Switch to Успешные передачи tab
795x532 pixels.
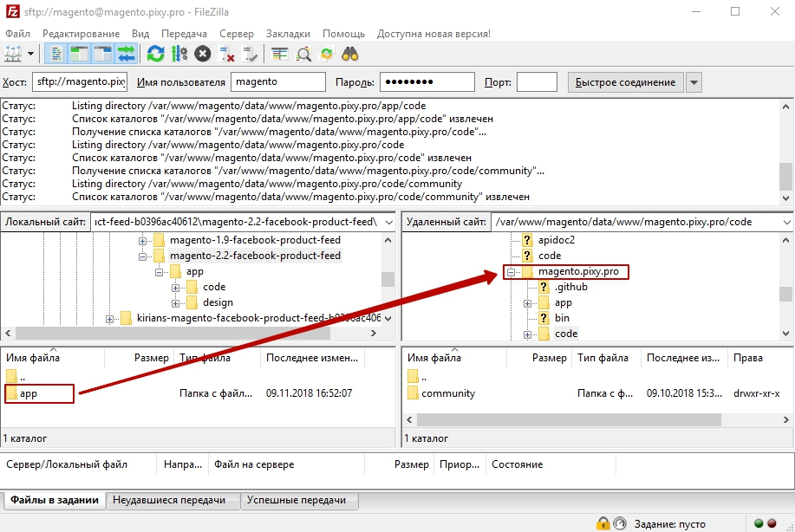point(296,500)
